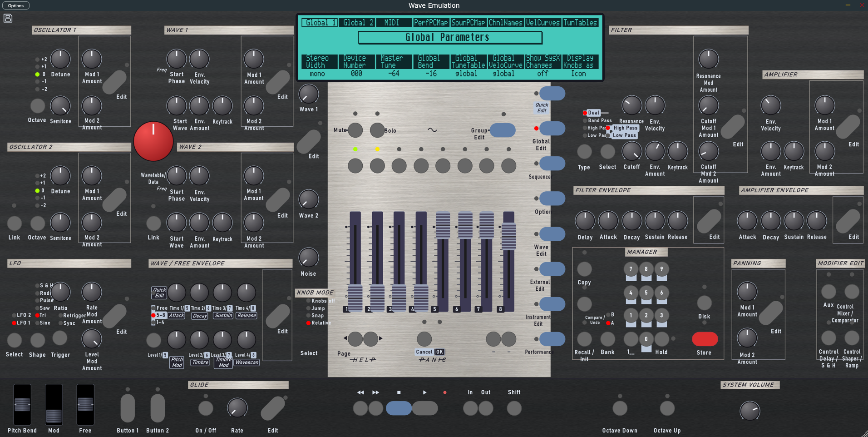Image resolution: width=868 pixels, height=437 pixels.
Task: Go to previous page with left Page button
Action: click(x=355, y=338)
